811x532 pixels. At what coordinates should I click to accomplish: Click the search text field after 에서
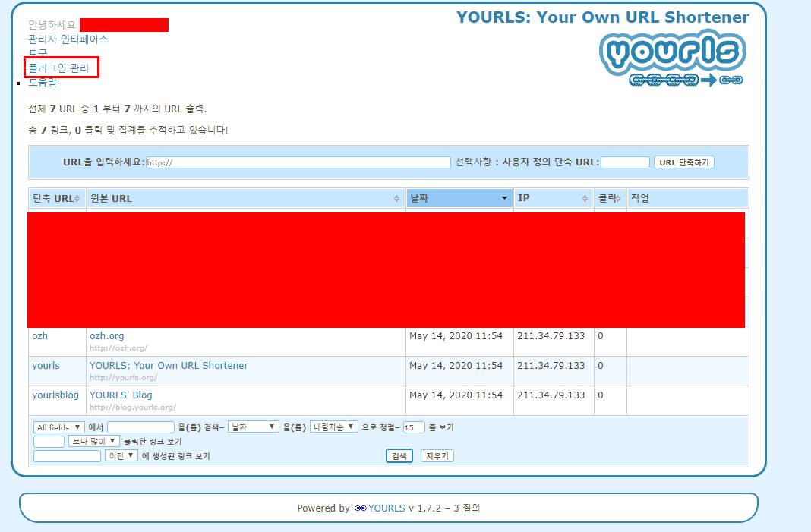140,427
